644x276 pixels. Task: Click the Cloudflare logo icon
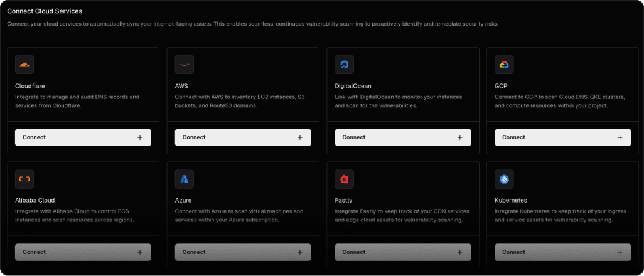(24, 65)
